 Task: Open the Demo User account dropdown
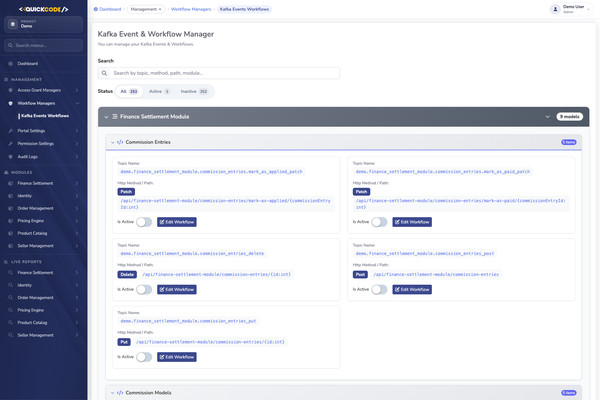tap(572, 9)
